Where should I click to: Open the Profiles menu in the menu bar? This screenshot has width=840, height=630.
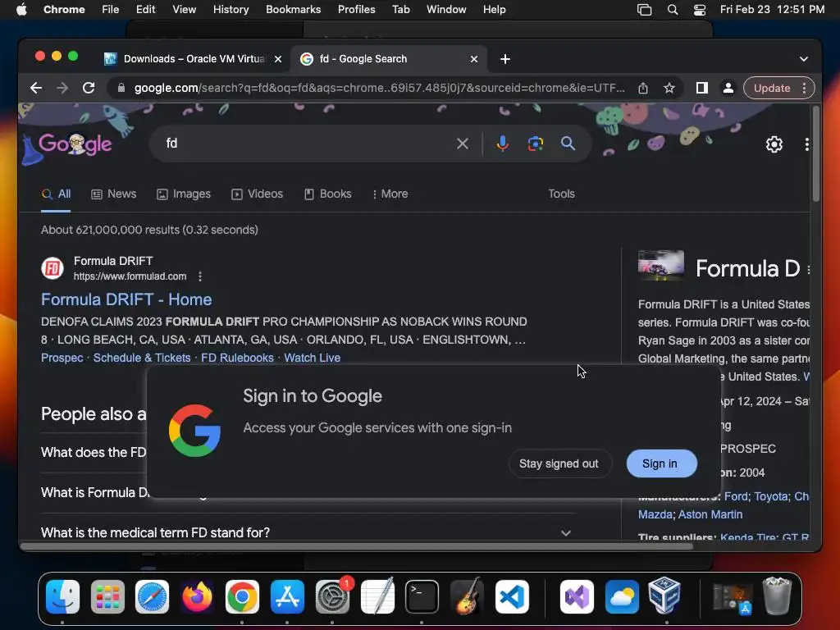coord(356,10)
